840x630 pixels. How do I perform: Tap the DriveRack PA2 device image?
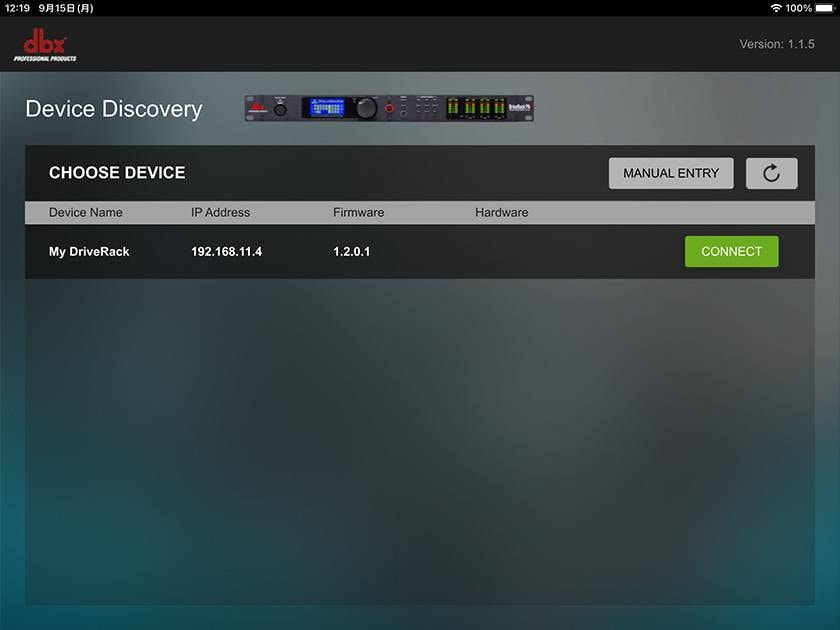click(389, 108)
